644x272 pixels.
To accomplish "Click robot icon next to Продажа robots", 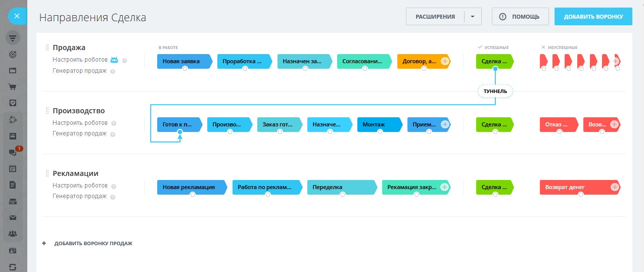I will (x=115, y=60).
